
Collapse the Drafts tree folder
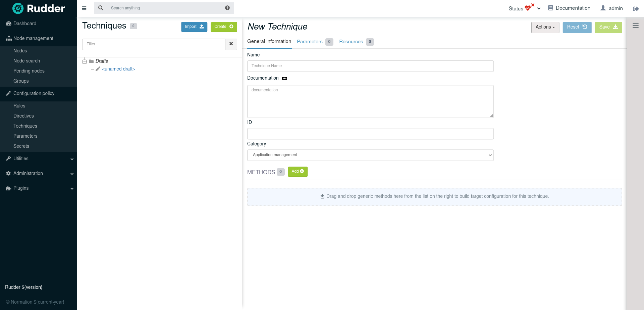[85, 61]
